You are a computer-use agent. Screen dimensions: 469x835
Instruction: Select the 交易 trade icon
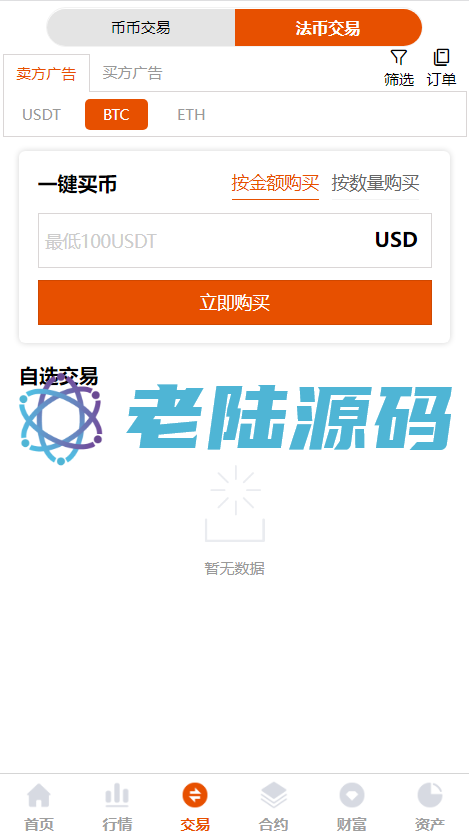195,796
